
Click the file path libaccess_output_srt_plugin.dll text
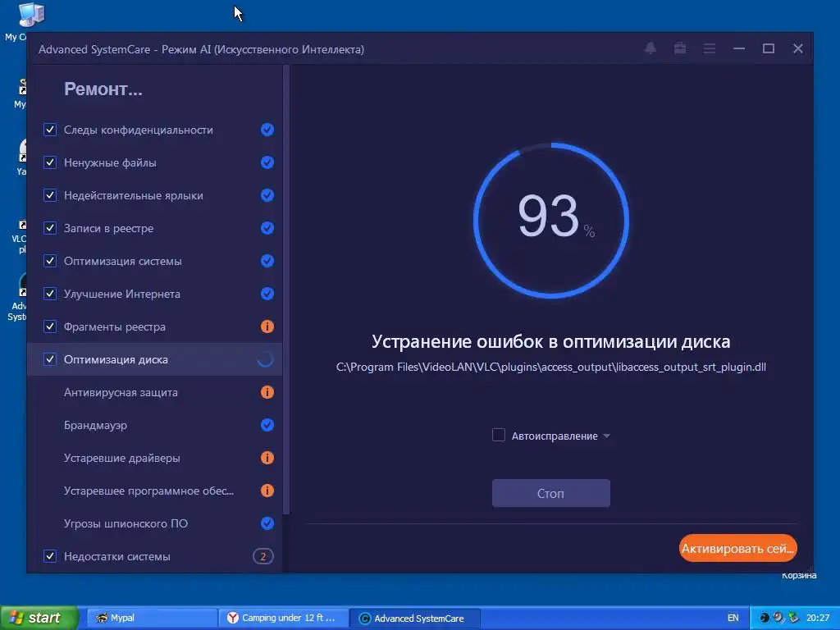[550, 367]
